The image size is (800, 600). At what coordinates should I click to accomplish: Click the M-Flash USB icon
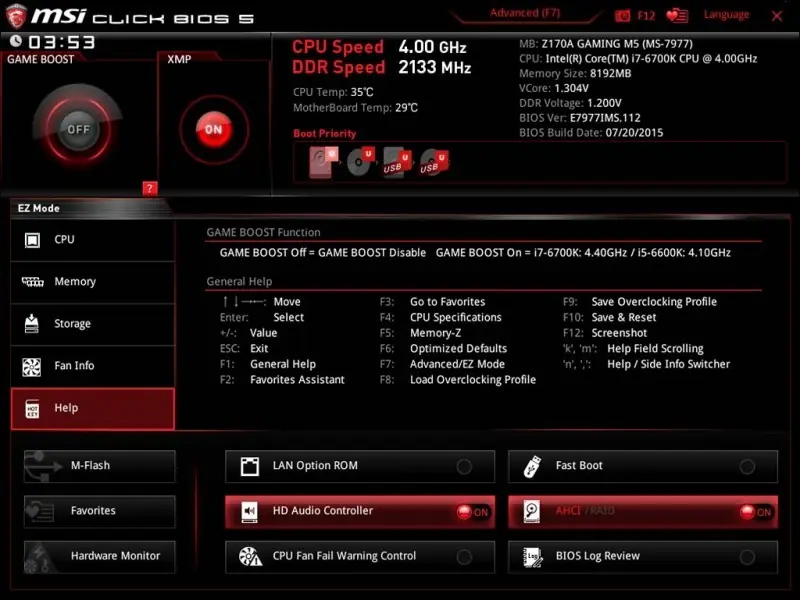click(43, 466)
